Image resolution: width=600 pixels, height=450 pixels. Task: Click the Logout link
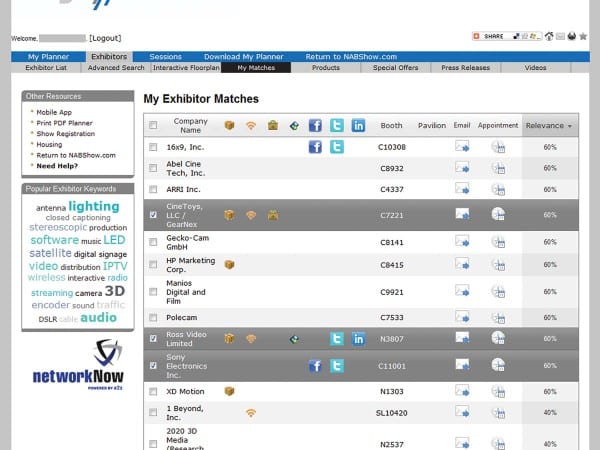point(105,38)
